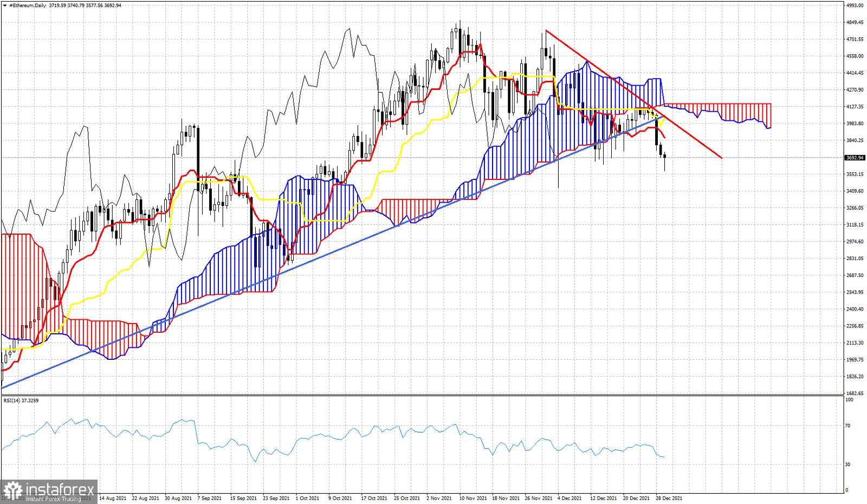Click the RSI(14) 37.3259 indicator label

pos(21,400)
